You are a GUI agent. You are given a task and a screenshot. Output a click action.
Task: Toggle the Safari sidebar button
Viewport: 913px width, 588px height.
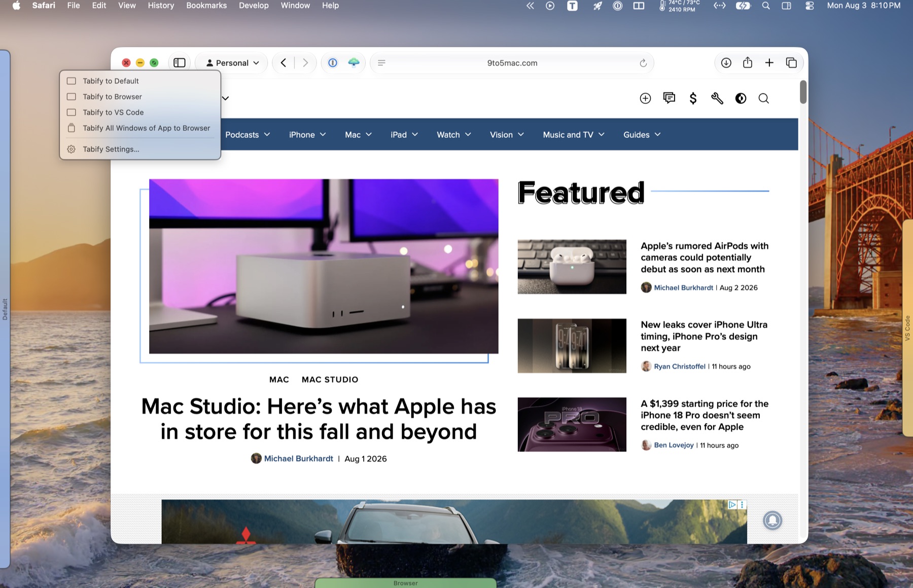(x=180, y=63)
